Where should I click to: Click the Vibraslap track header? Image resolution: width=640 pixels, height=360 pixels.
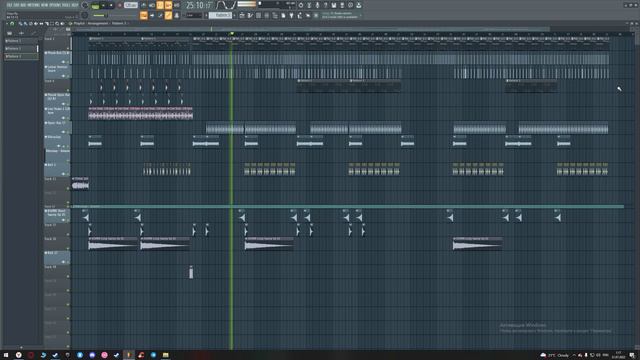click(x=57, y=141)
